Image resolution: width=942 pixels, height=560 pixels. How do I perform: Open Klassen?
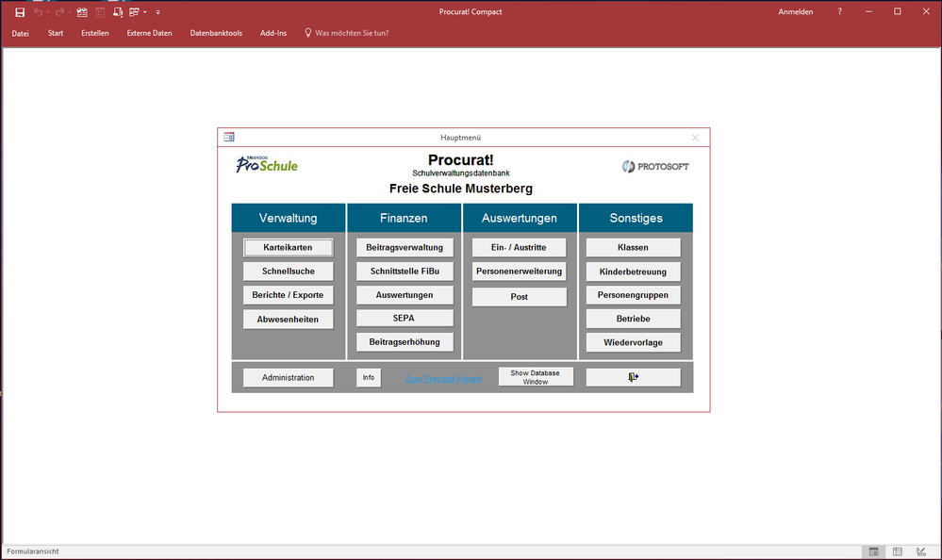pos(634,248)
